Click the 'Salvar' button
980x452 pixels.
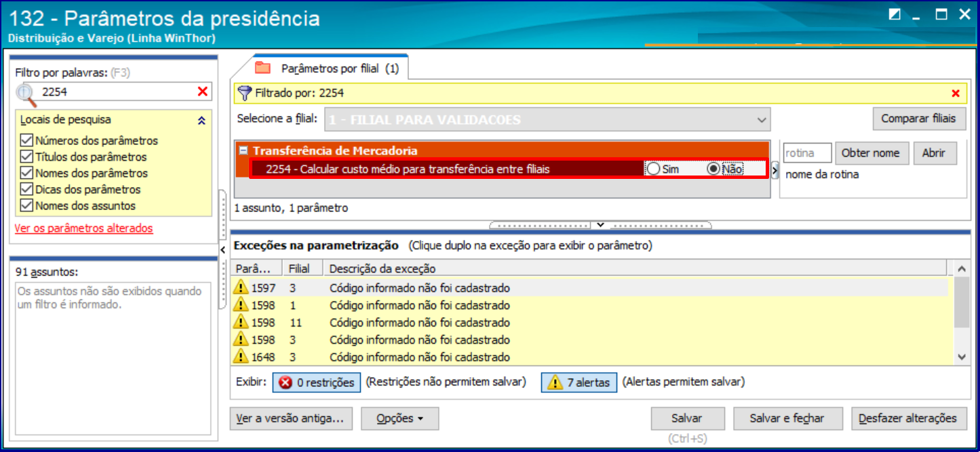pos(687,419)
